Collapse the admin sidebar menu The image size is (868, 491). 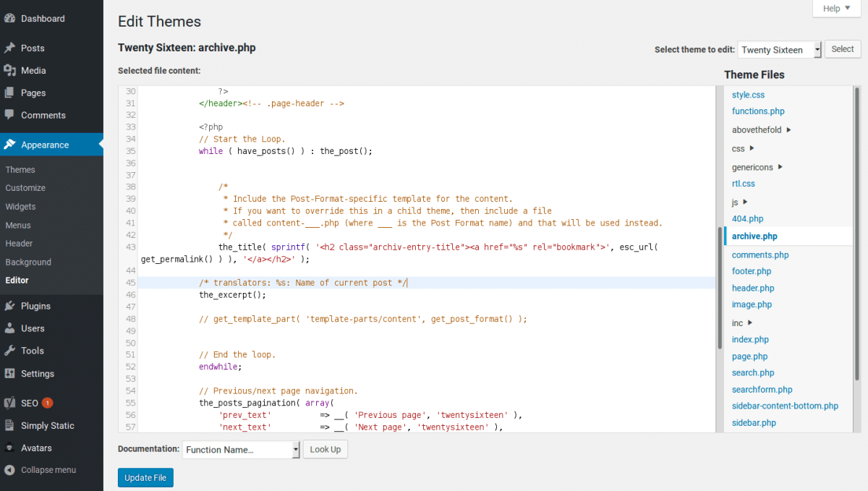point(51,470)
